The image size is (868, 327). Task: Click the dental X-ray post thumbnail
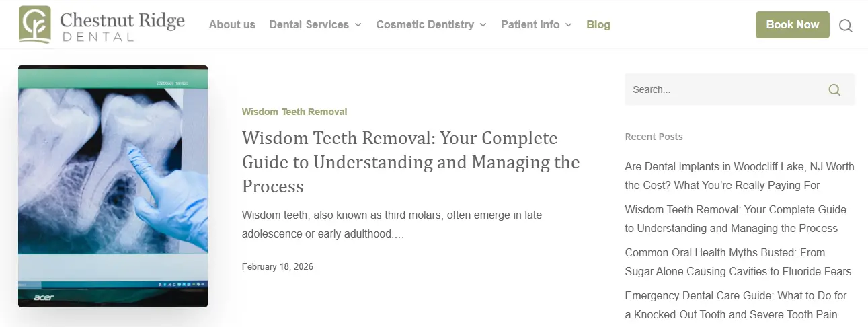point(113,186)
